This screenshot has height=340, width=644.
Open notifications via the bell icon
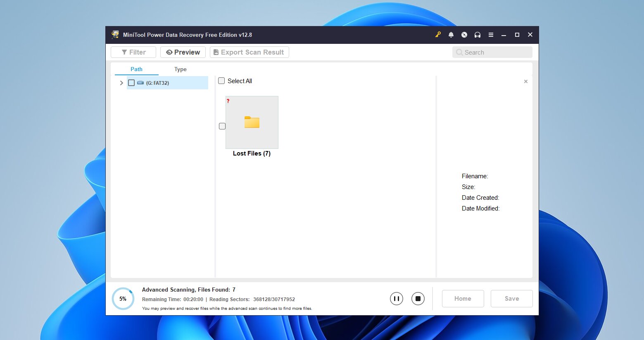tap(451, 35)
